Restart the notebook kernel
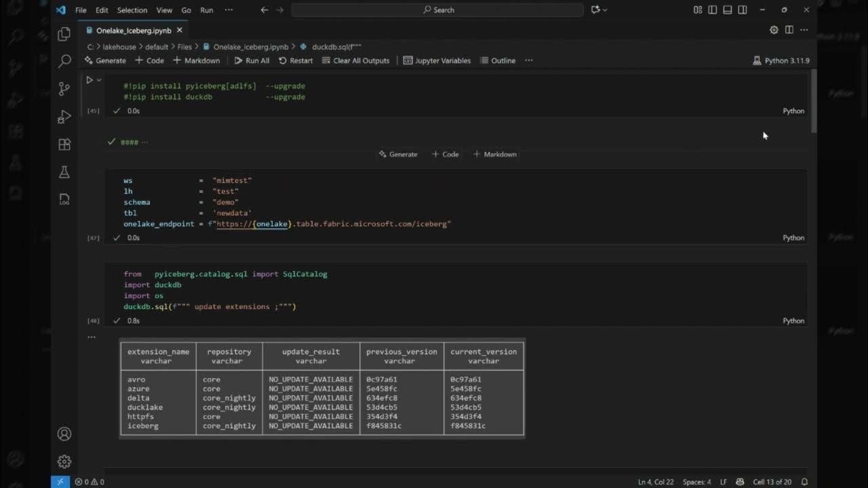Screen dimensions: 868x488 coord(296,60)
